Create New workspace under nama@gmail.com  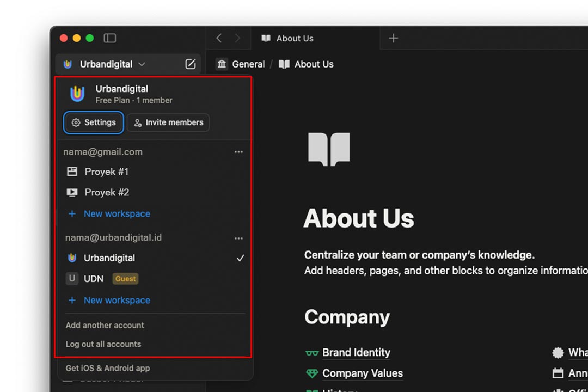117,214
